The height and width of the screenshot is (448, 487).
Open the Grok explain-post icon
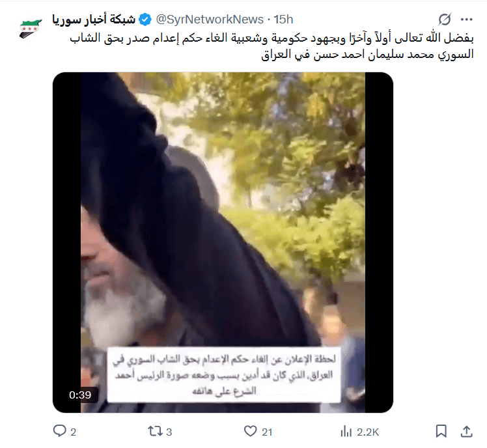click(x=445, y=20)
